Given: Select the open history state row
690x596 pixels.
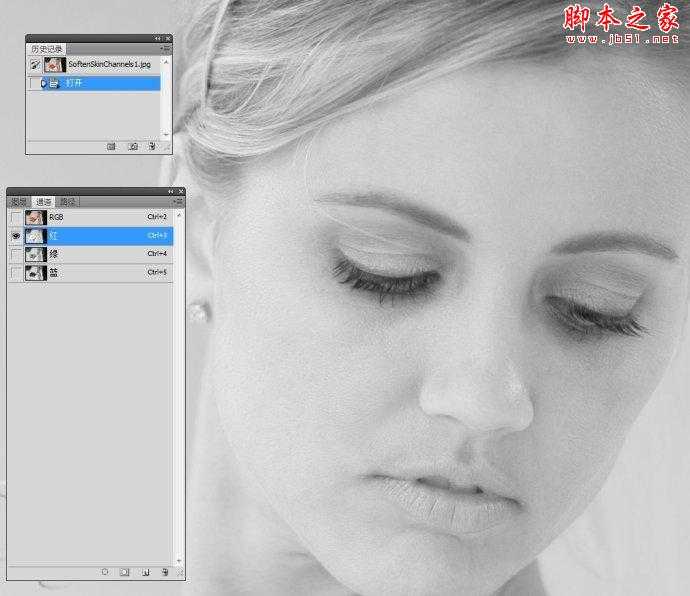Looking at the screenshot, I should click(95, 83).
